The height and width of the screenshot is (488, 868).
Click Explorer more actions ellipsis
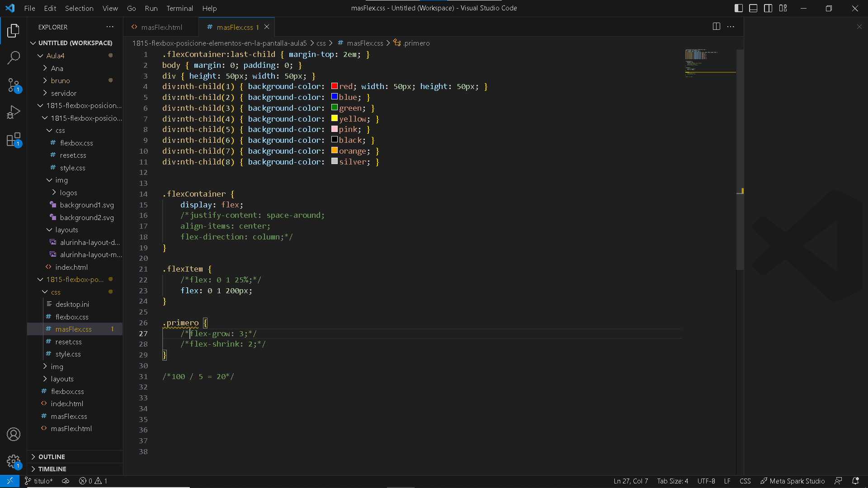tap(110, 27)
